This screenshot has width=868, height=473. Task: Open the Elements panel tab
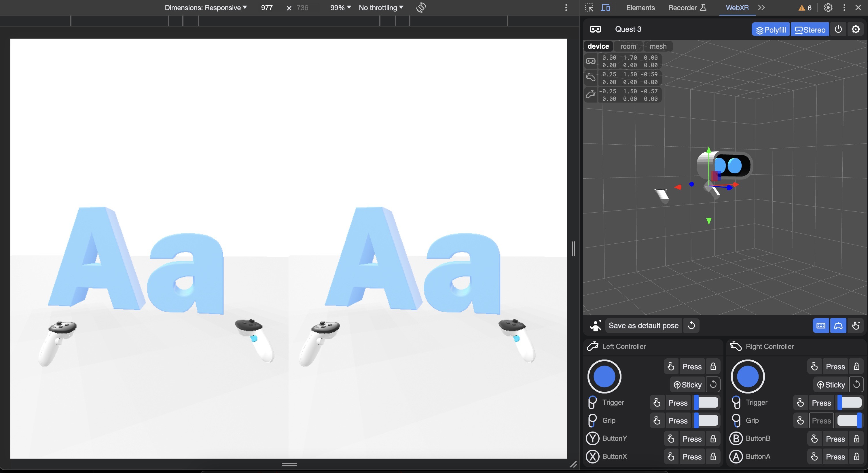640,7
